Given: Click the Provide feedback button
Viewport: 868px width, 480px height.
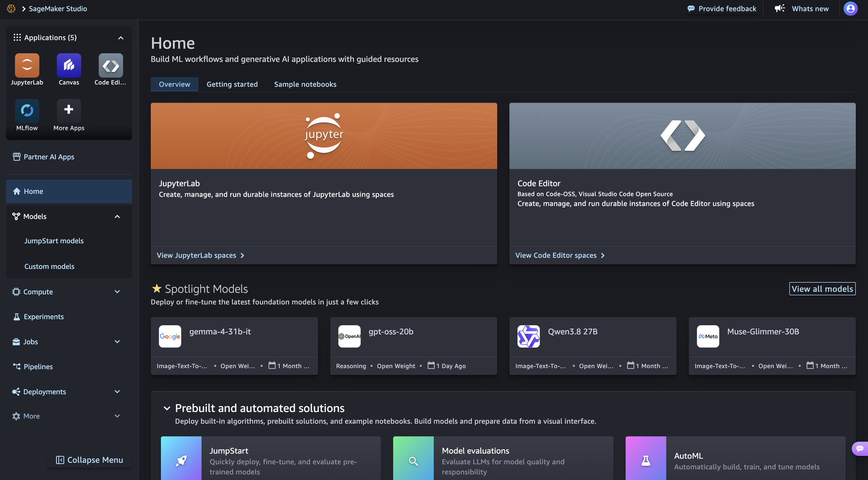Looking at the screenshot, I should tap(722, 9).
